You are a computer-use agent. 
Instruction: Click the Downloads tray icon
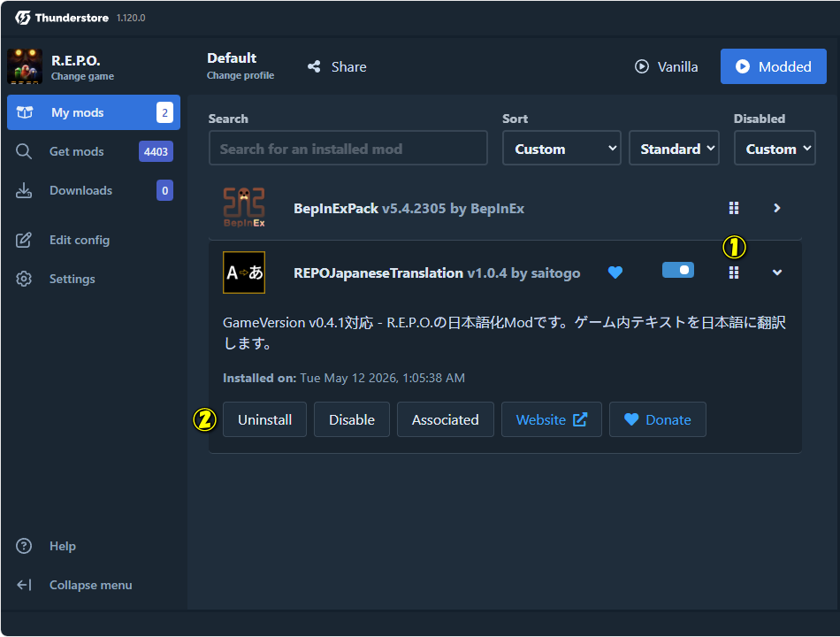click(x=24, y=190)
